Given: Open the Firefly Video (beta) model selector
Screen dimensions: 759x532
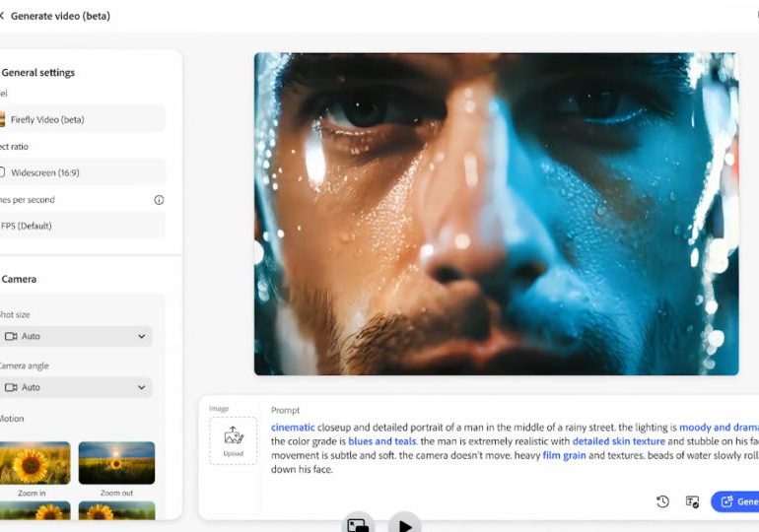Looking at the screenshot, I should pyautogui.click(x=82, y=119).
